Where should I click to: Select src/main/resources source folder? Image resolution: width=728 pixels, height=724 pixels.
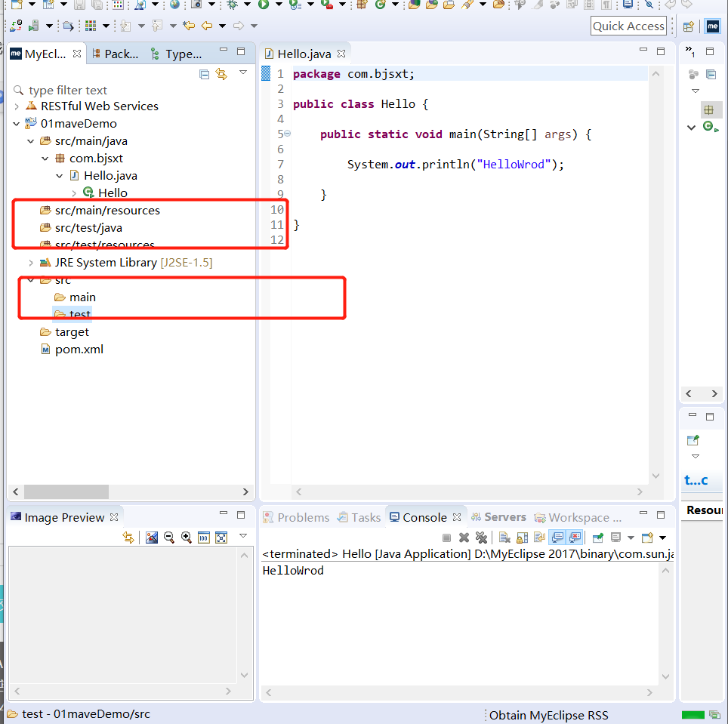click(x=100, y=211)
